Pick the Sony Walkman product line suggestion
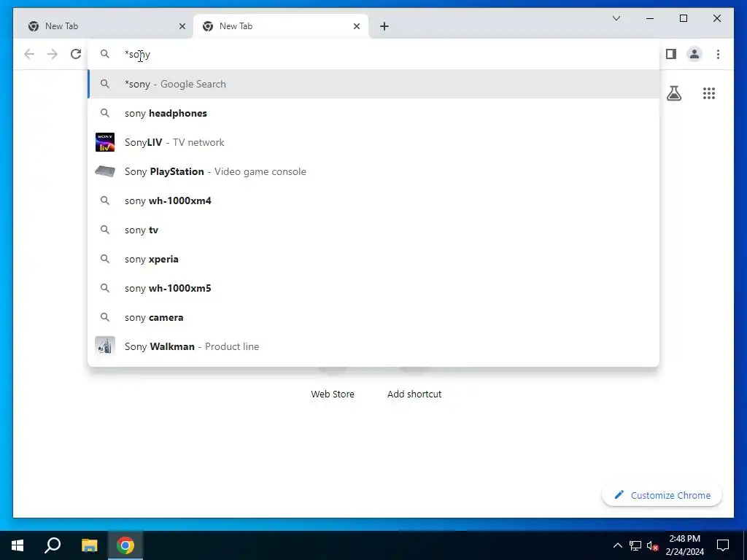This screenshot has height=560, width=747. coord(373,346)
